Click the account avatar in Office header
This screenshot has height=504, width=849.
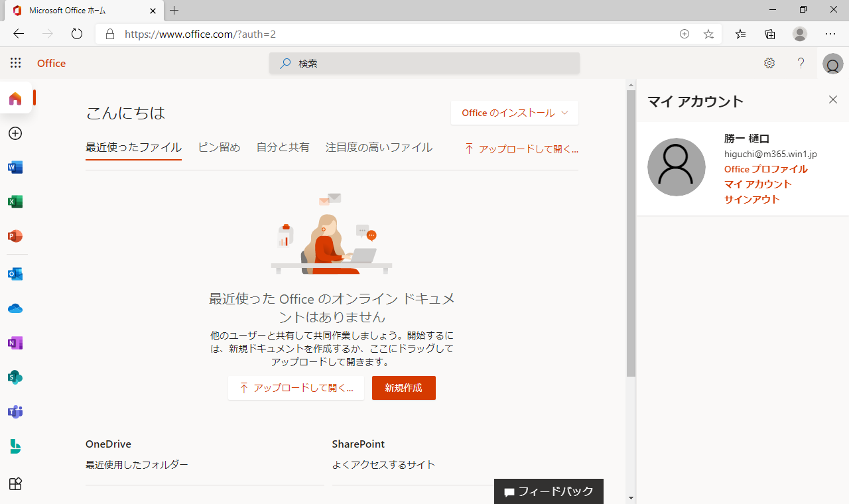coord(833,64)
